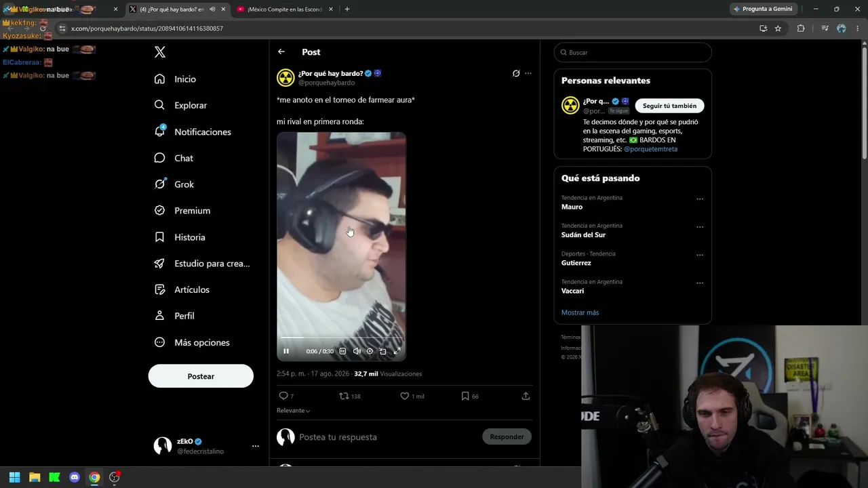Open Historia in the sidebar

(x=180, y=237)
